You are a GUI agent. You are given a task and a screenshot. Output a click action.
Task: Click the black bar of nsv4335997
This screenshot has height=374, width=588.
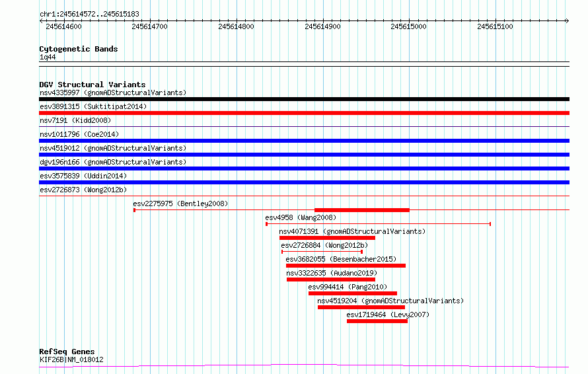click(x=304, y=99)
